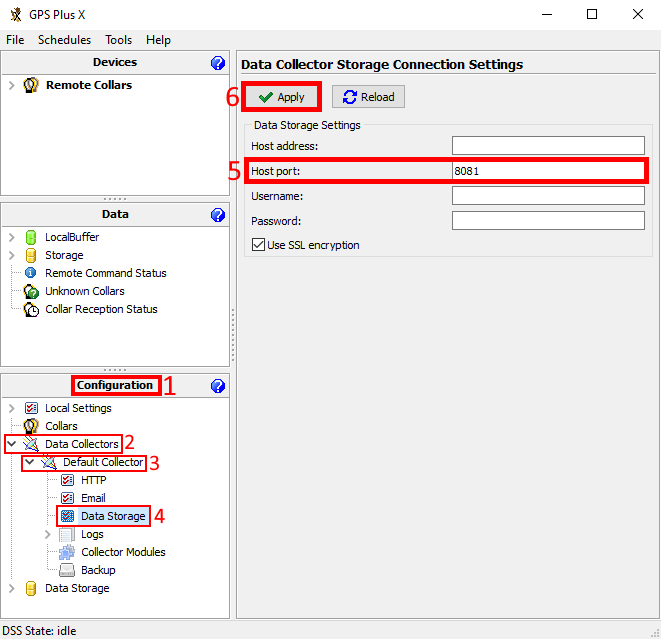The image size is (661, 639).
Task: Click the DSS State: idle status text
Action: (x=39, y=631)
